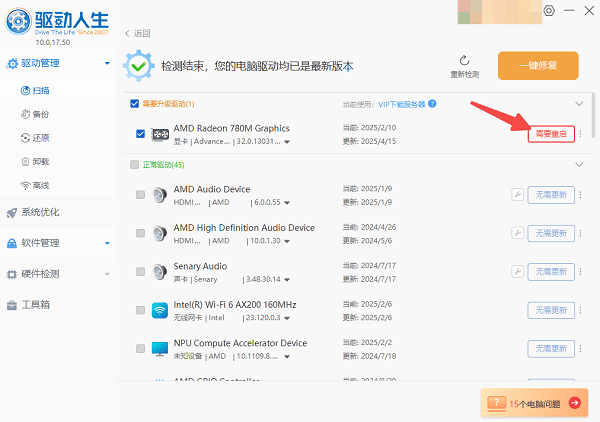Check the NPU Compute Accelerator Device checkbox

(x=140, y=349)
